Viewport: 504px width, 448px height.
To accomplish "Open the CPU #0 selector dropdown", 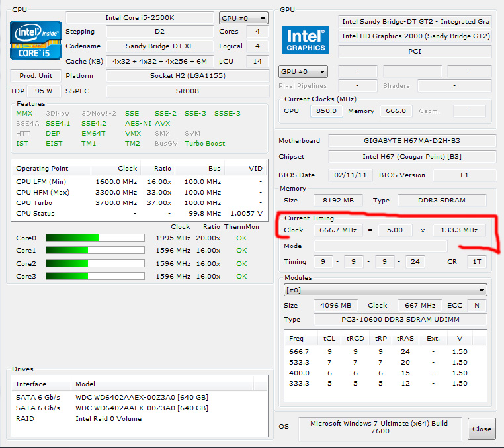I will tap(243, 19).
